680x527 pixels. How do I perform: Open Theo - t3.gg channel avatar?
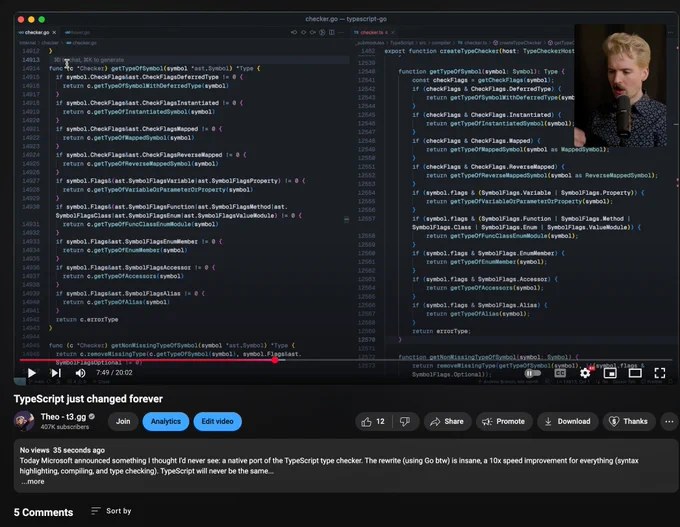click(24, 421)
